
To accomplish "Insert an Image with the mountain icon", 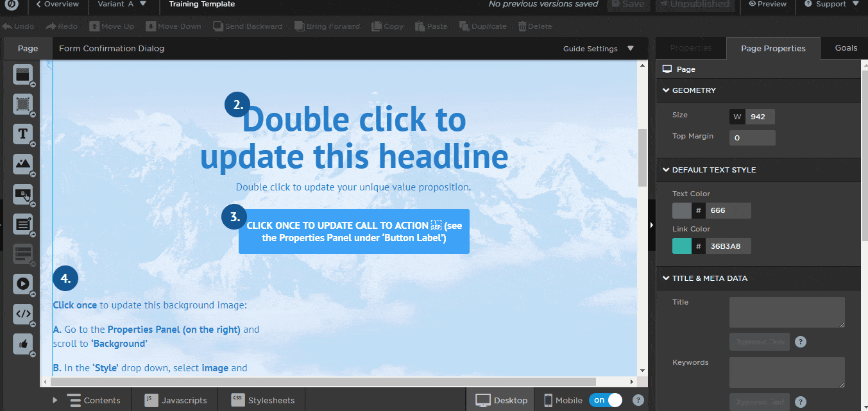I will pos(23,164).
